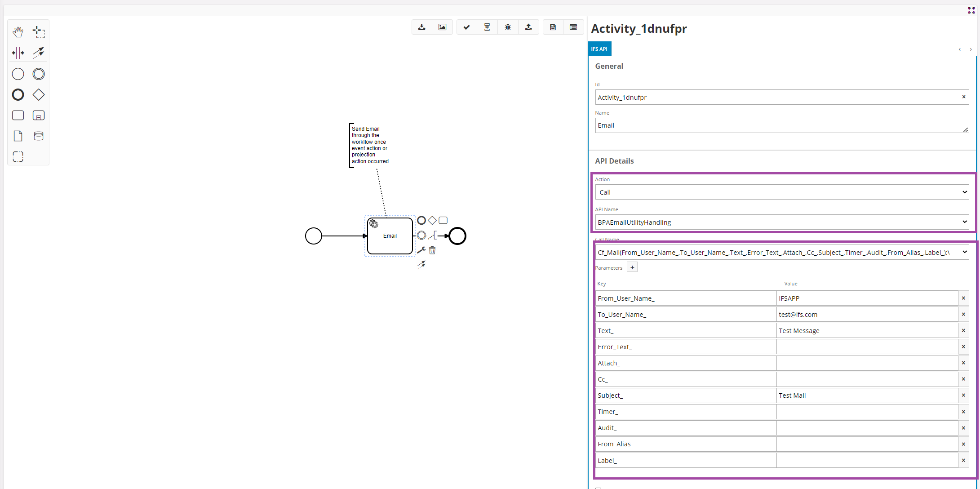Expand the Cf_Mail call name dropdown

(x=781, y=253)
